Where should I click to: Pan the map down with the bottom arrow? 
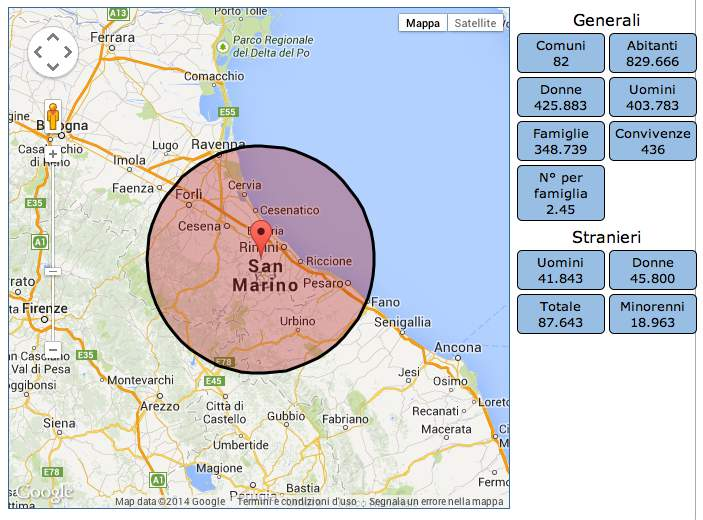click(x=53, y=67)
